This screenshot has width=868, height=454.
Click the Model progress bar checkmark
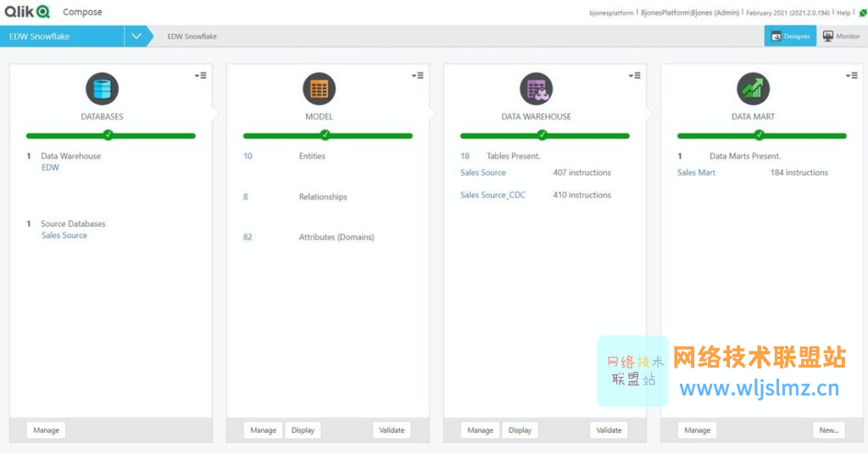325,135
